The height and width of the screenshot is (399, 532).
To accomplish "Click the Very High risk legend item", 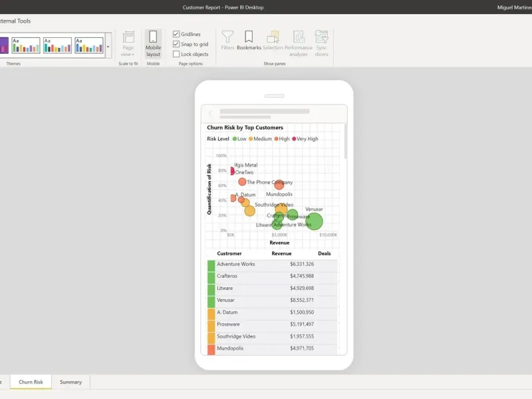I will point(305,139).
